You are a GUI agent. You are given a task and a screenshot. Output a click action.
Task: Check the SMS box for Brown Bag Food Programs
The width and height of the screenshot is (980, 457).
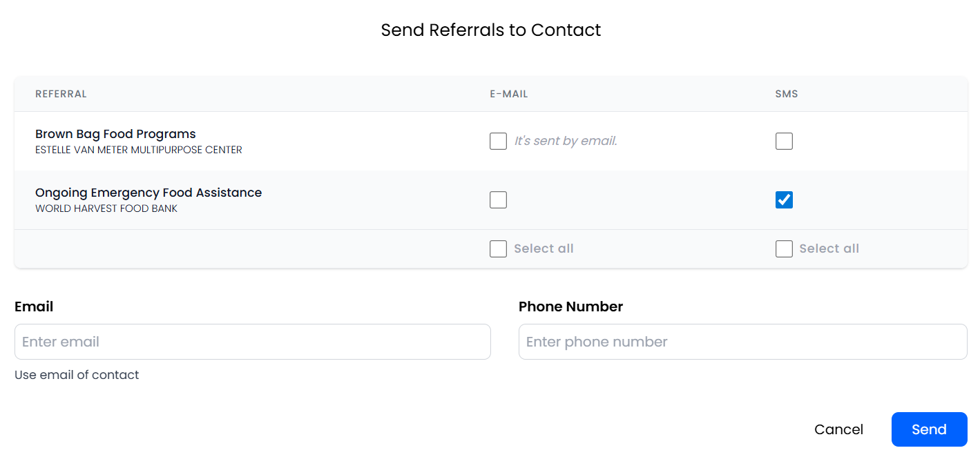tap(784, 142)
